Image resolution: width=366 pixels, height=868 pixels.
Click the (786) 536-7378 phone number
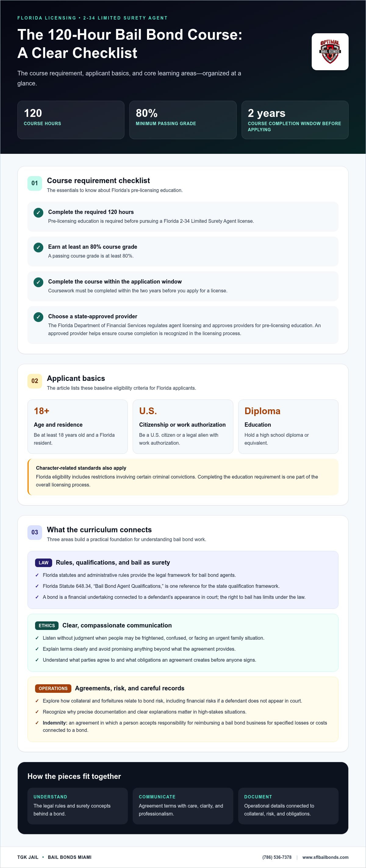click(277, 857)
